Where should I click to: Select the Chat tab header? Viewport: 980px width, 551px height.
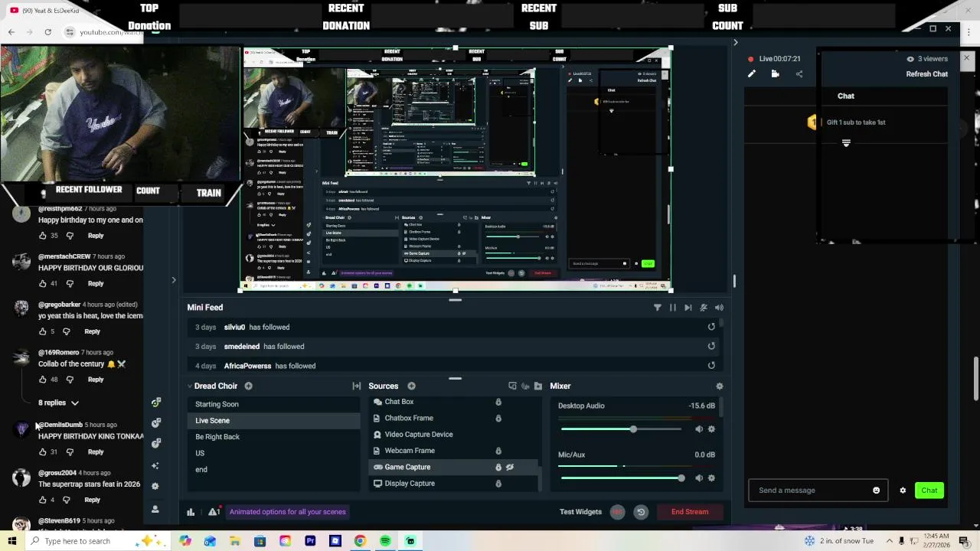tap(846, 96)
